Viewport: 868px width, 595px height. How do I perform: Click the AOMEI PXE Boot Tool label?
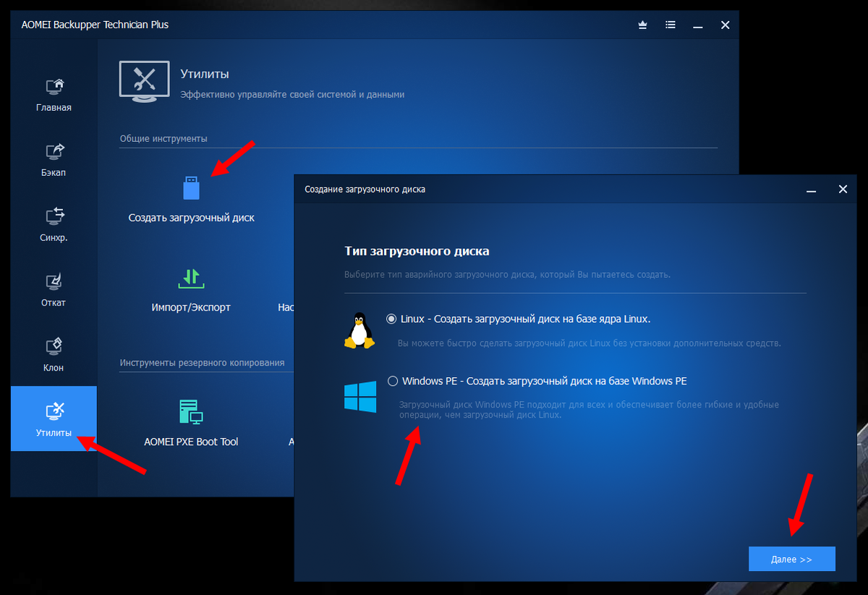tap(191, 442)
